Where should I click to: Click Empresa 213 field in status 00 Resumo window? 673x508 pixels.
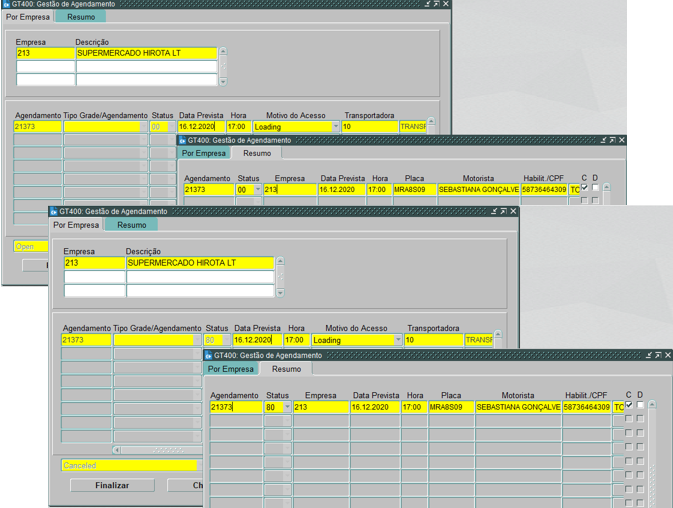pos(290,189)
